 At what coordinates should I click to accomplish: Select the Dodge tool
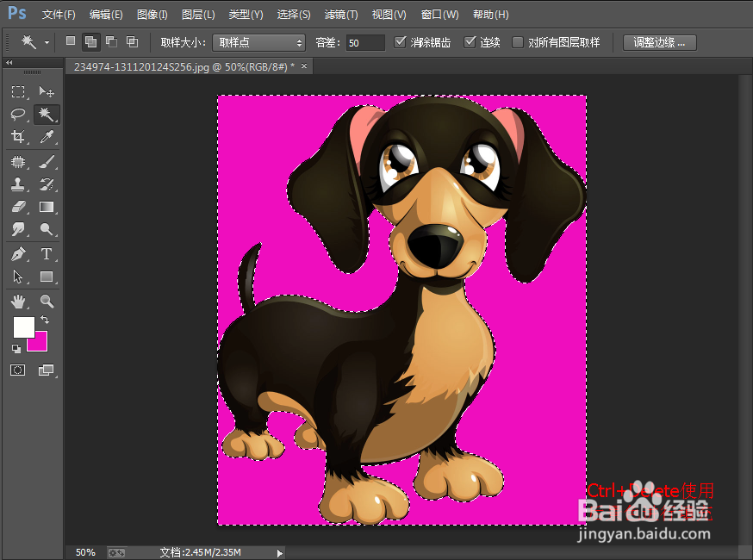click(47, 229)
